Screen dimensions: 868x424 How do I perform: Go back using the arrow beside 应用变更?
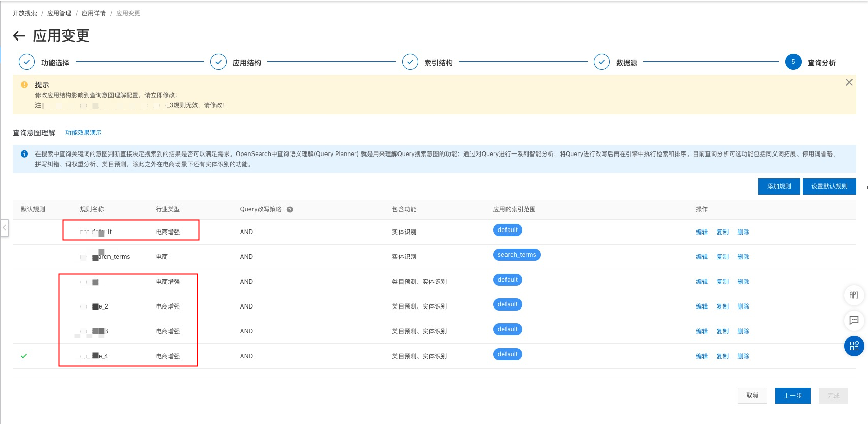(19, 35)
